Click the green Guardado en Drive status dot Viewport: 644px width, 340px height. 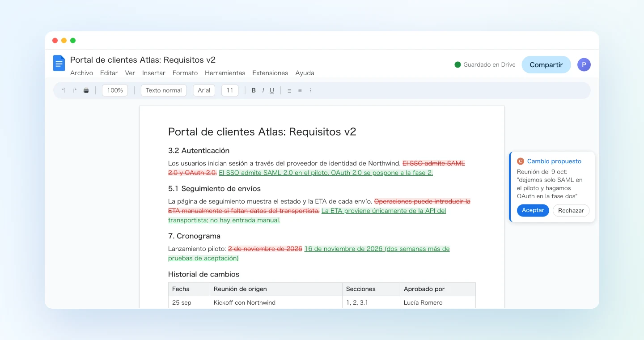click(458, 65)
